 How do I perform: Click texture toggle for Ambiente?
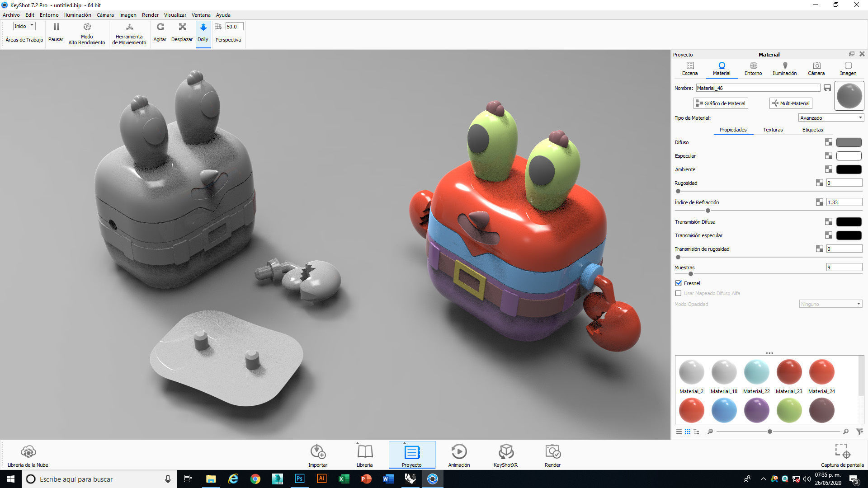[829, 169]
